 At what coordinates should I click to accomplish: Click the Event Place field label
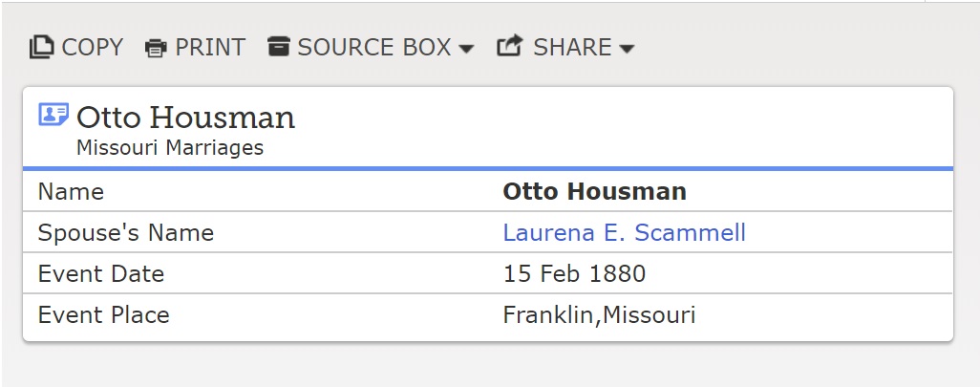click(103, 315)
